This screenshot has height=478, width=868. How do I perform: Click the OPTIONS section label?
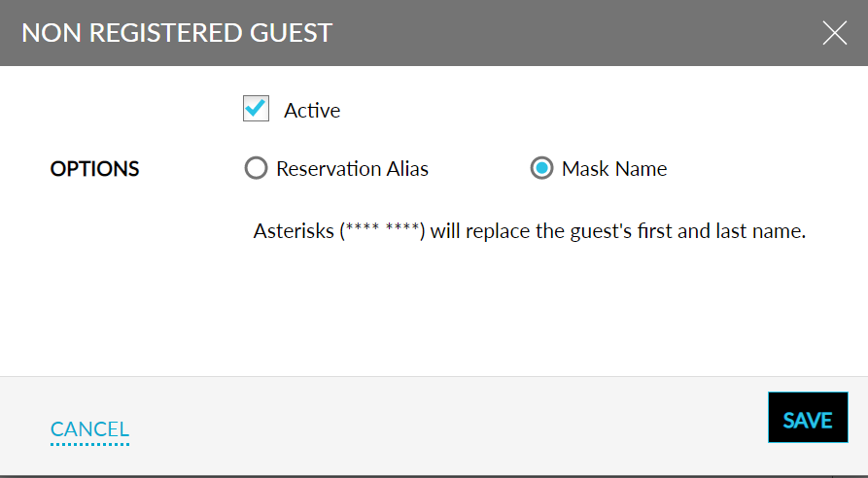click(x=94, y=169)
